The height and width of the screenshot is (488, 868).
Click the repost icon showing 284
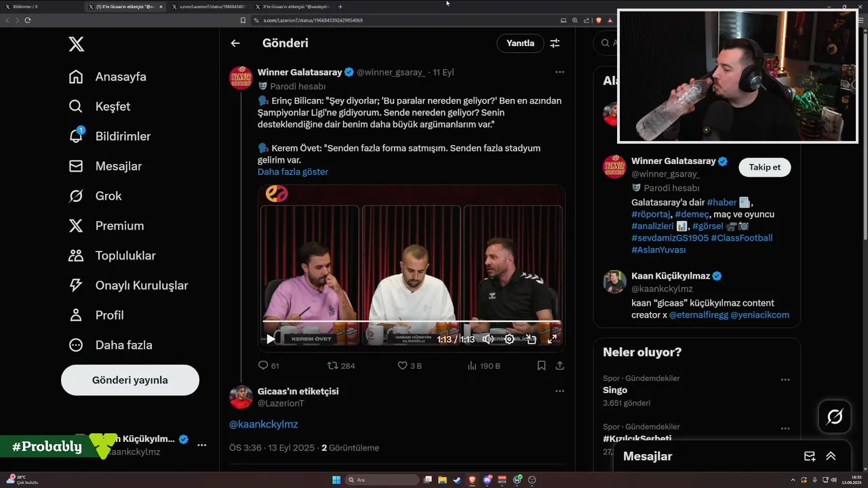click(x=332, y=365)
